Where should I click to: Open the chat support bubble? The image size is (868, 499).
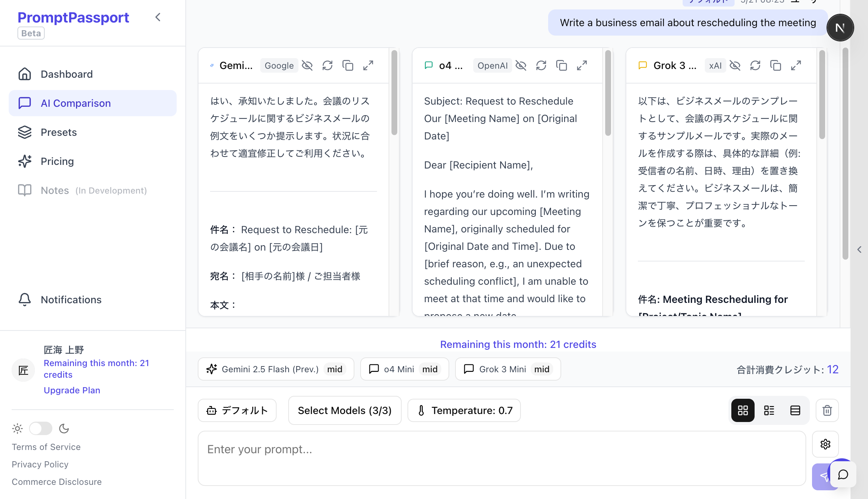pyautogui.click(x=843, y=474)
